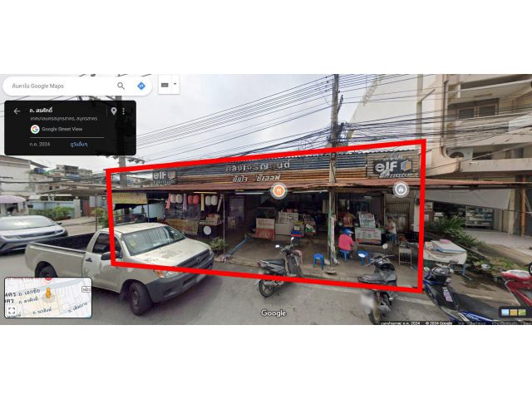
Task: Select the orange imagery thumbnail at bottom right
Action: tap(514, 313)
